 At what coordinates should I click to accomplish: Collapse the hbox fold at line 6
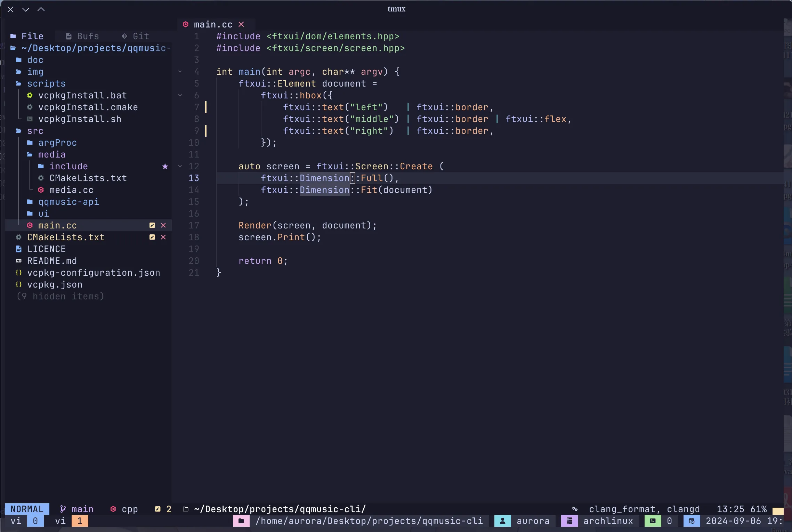click(180, 95)
